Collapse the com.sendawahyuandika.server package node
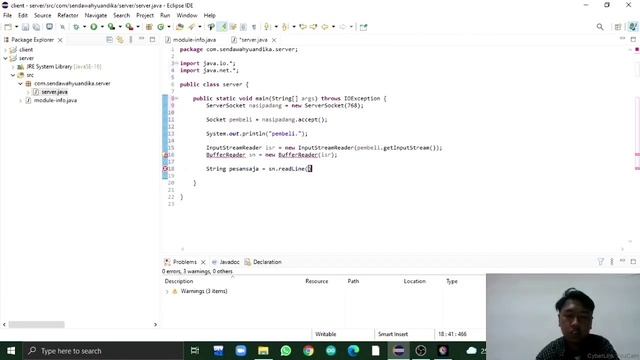Viewport: 640px width, 360px height. point(20,83)
